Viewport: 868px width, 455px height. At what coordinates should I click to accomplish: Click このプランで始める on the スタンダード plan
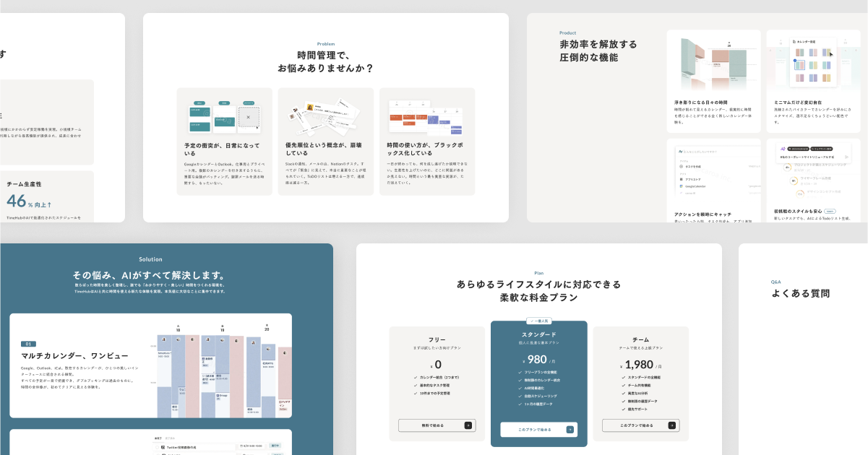(x=538, y=430)
